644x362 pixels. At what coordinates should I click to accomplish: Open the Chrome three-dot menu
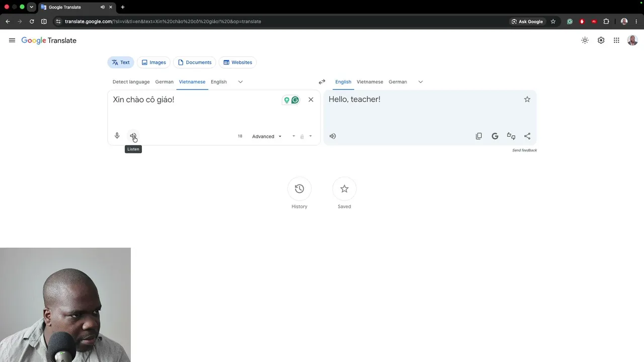point(636,22)
